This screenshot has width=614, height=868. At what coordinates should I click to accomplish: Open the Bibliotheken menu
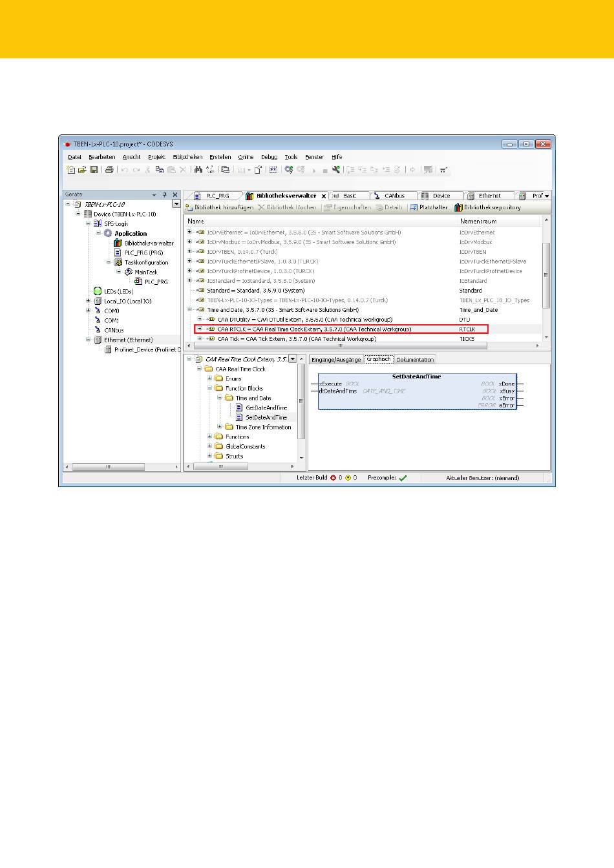click(188, 157)
